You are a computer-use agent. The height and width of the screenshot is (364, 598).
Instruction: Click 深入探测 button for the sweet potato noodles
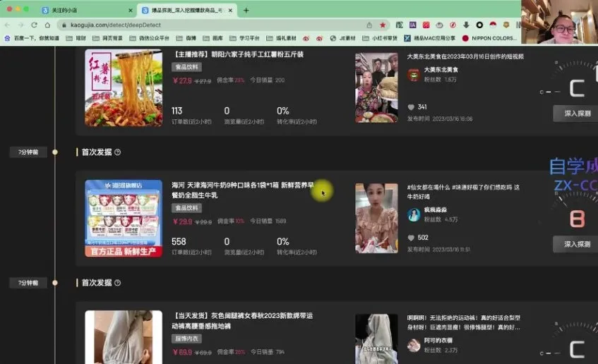(576, 113)
